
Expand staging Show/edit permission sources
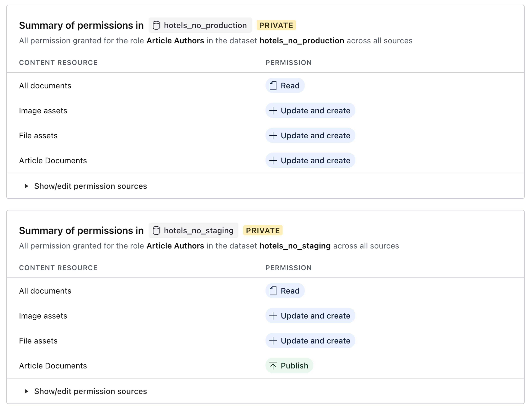tap(90, 391)
